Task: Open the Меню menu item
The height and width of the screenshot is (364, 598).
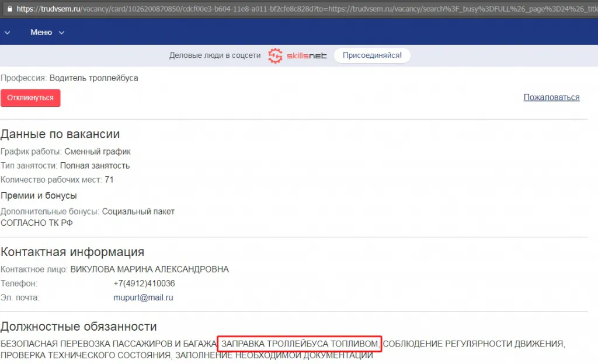Action: 41,32
